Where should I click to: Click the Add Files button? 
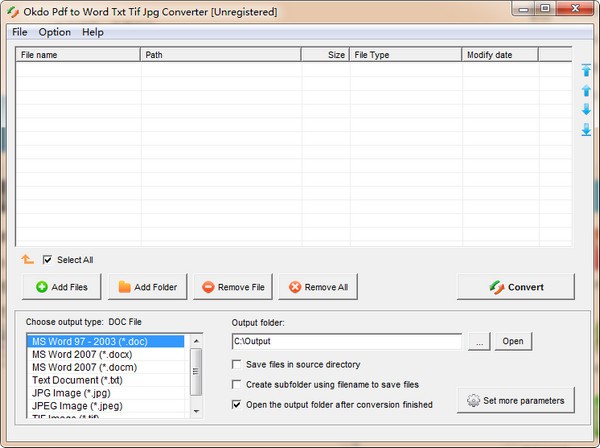click(62, 287)
